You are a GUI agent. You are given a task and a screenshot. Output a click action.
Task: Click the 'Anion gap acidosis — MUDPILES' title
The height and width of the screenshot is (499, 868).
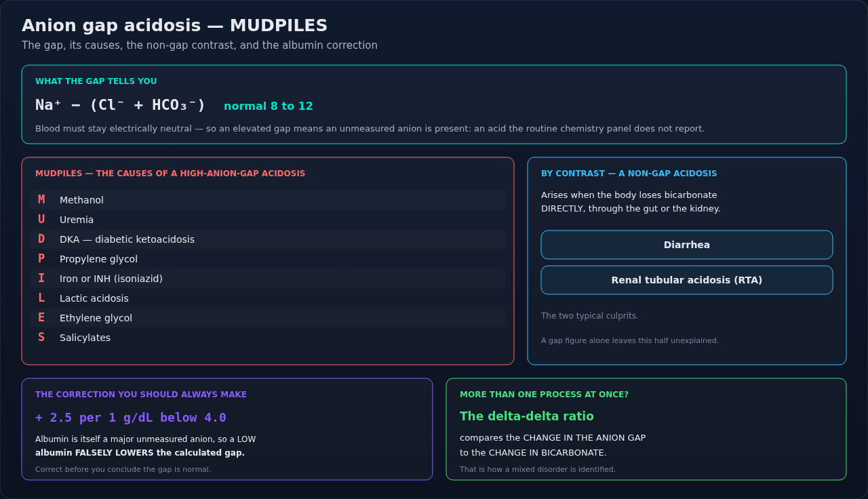175,26
